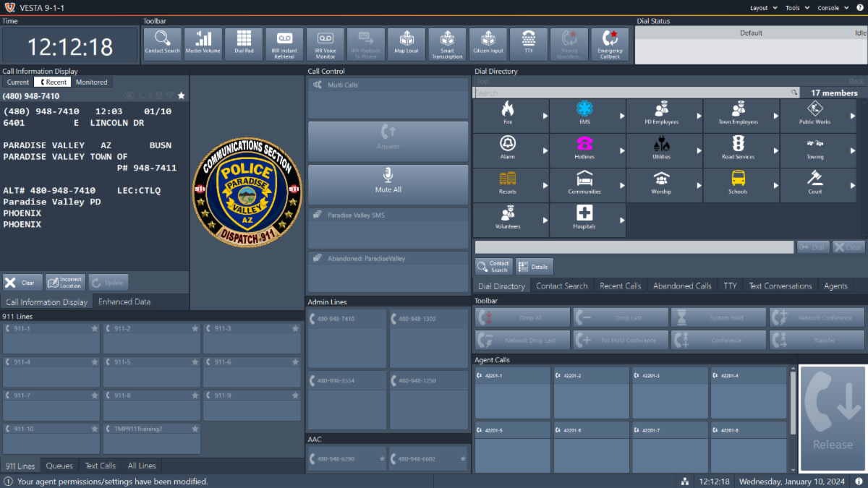
Task: Toggle the star on TMP911Training2 line
Action: tap(195, 429)
